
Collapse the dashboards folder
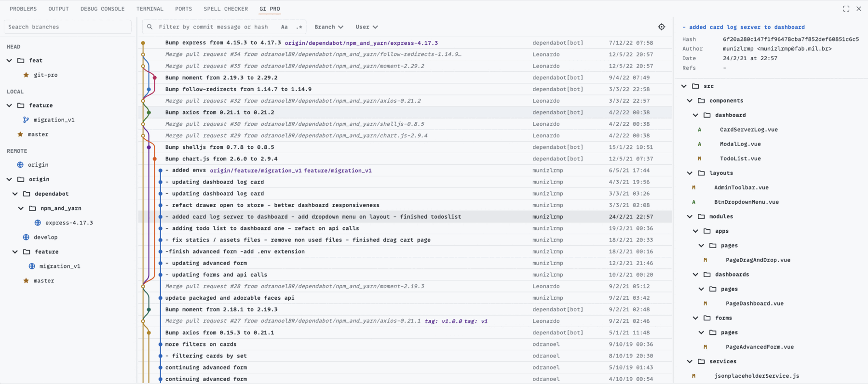(695, 275)
